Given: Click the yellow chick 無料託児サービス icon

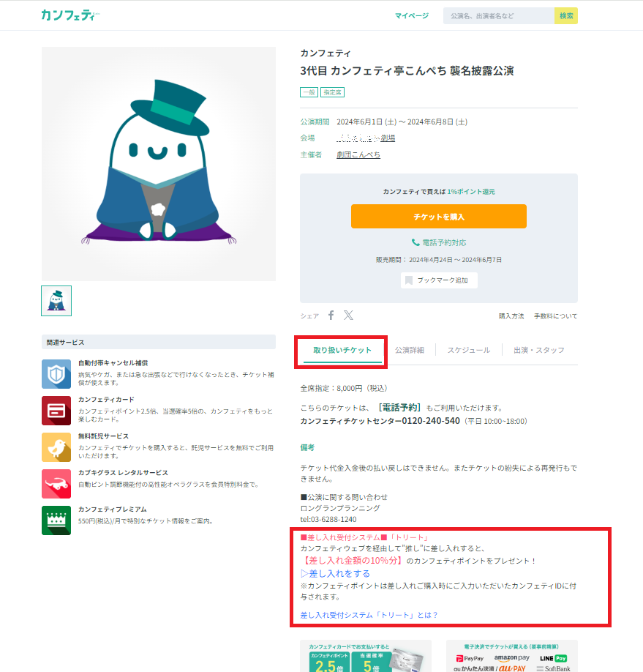Looking at the screenshot, I should coord(56,447).
